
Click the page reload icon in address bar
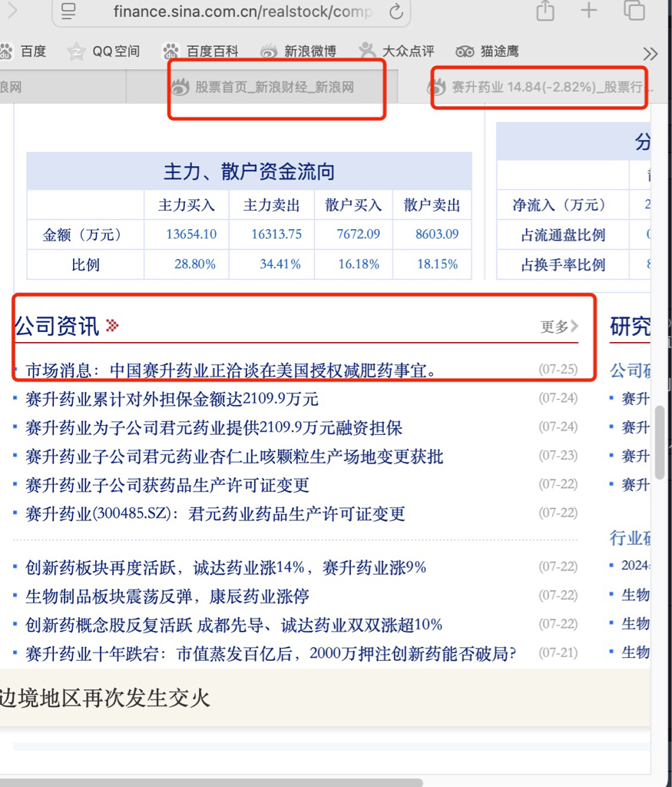point(396,11)
